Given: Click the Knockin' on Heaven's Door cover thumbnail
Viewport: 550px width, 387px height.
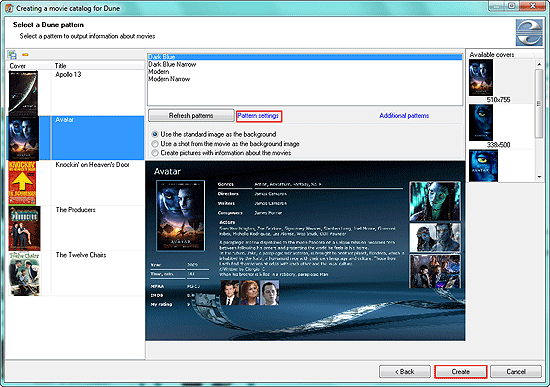Looking at the screenshot, I should click(22, 183).
